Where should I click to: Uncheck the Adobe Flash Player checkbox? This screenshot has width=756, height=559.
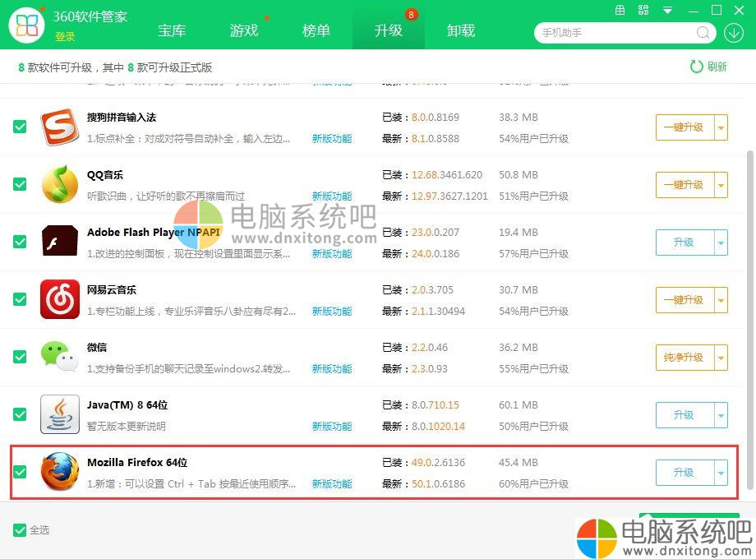20,242
